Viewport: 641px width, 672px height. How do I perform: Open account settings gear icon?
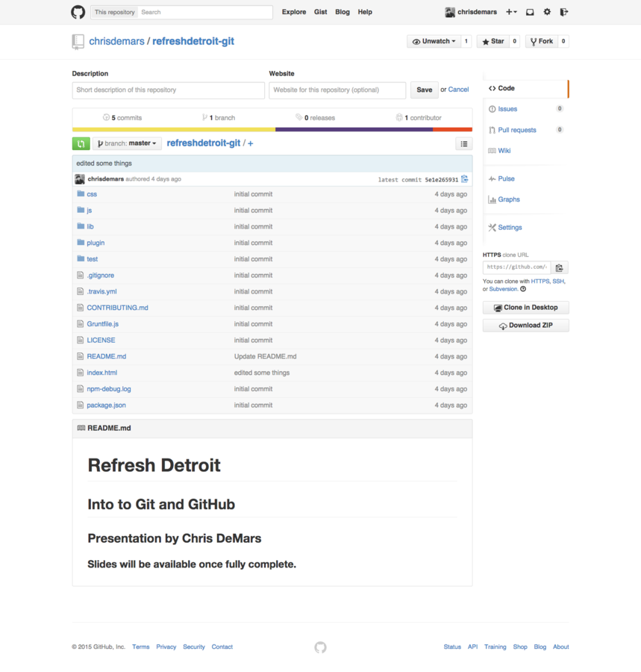547,12
